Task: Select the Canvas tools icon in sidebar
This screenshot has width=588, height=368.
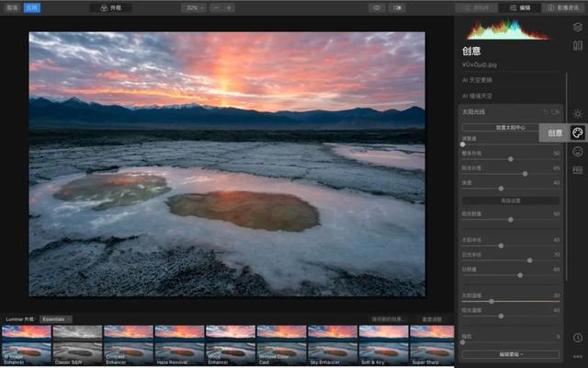Action: (577, 45)
